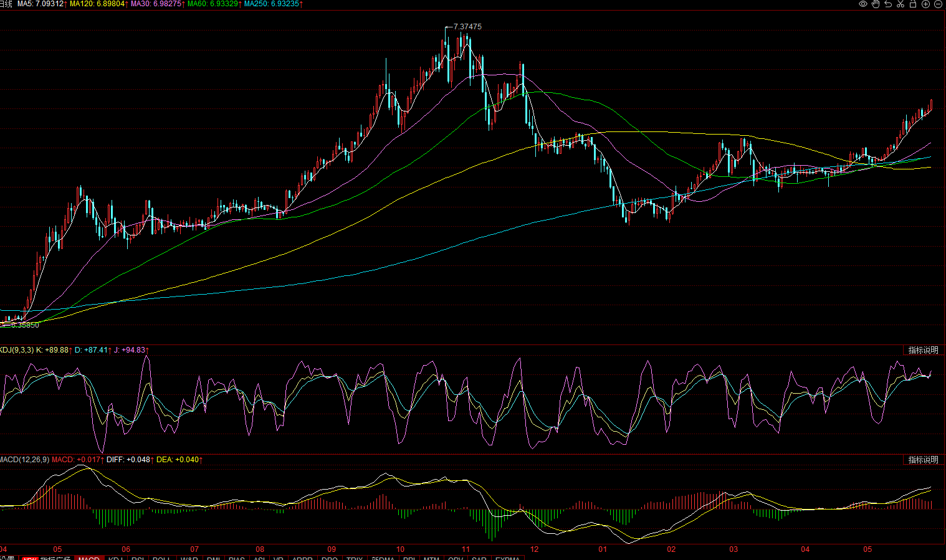Screen dimensions: 946x560
Task: Open 指标说明 for the MACD panel
Action: 923,460
